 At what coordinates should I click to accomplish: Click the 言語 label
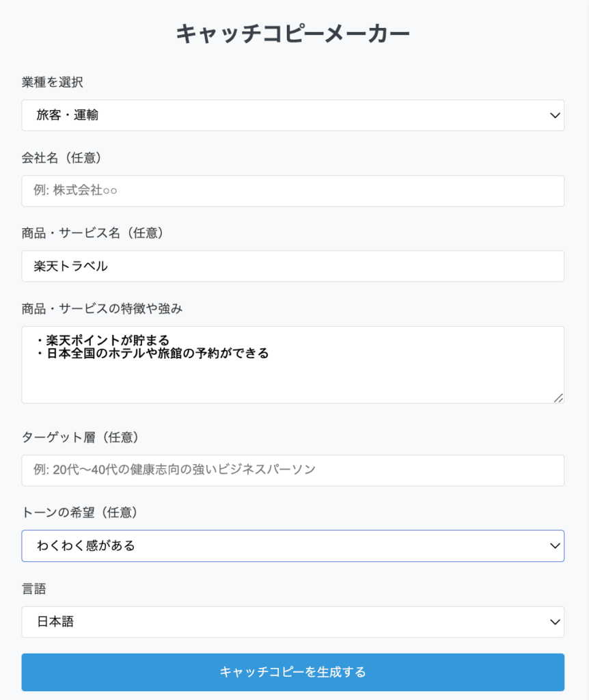(x=34, y=589)
